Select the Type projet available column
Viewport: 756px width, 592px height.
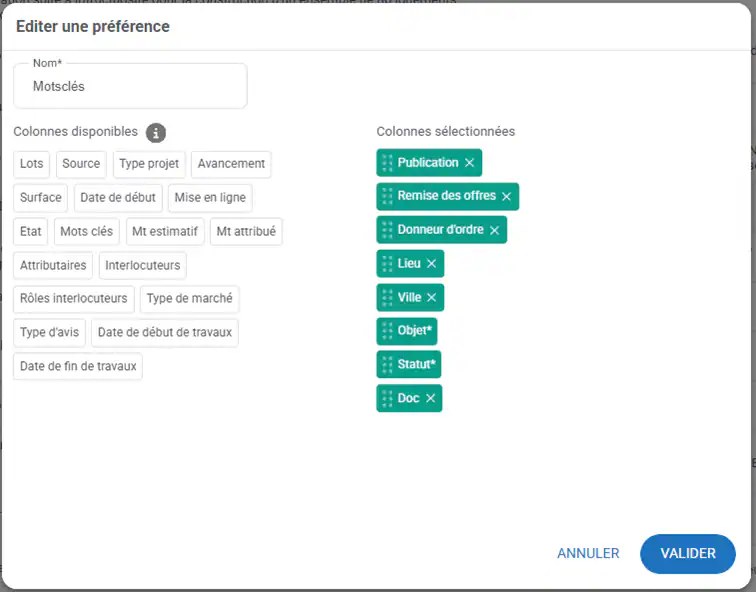click(x=149, y=164)
